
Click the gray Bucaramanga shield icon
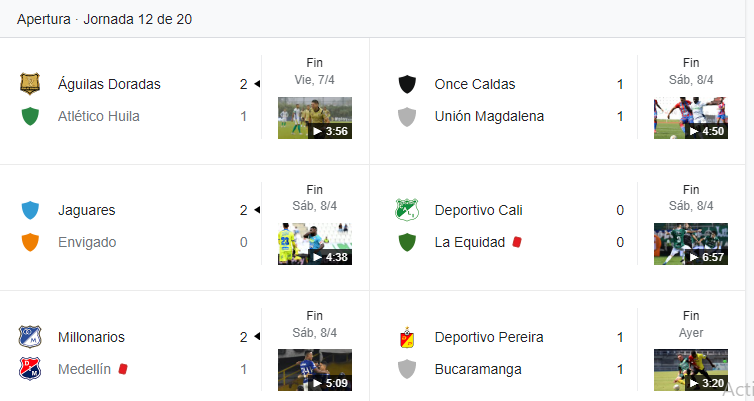[407, 369]
